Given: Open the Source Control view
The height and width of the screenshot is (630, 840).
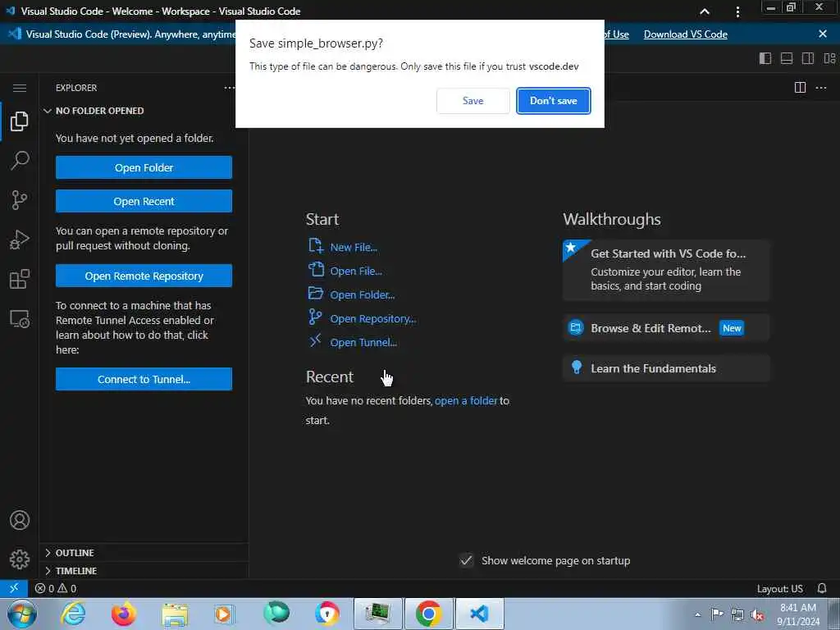Looking at the screenshot, I should (x=20, y=200).
